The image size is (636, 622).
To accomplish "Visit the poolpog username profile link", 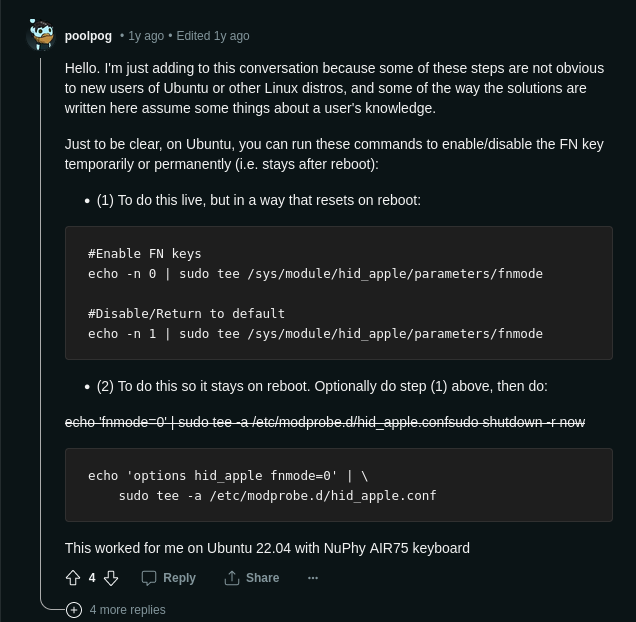I will [x=88, y=36].
